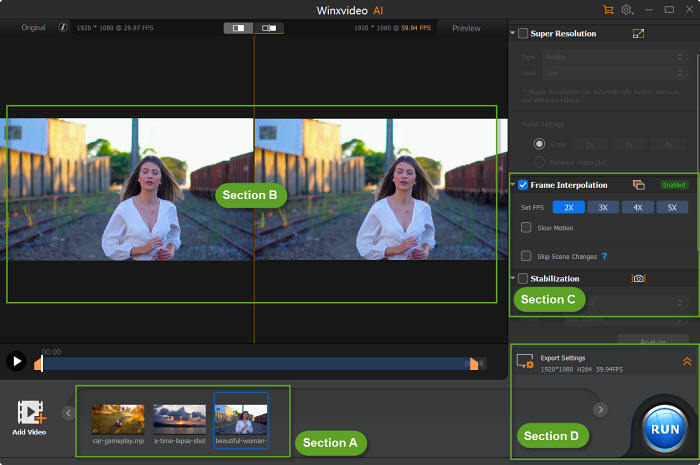Expand Export Settings with double chevron

(687, 361)
